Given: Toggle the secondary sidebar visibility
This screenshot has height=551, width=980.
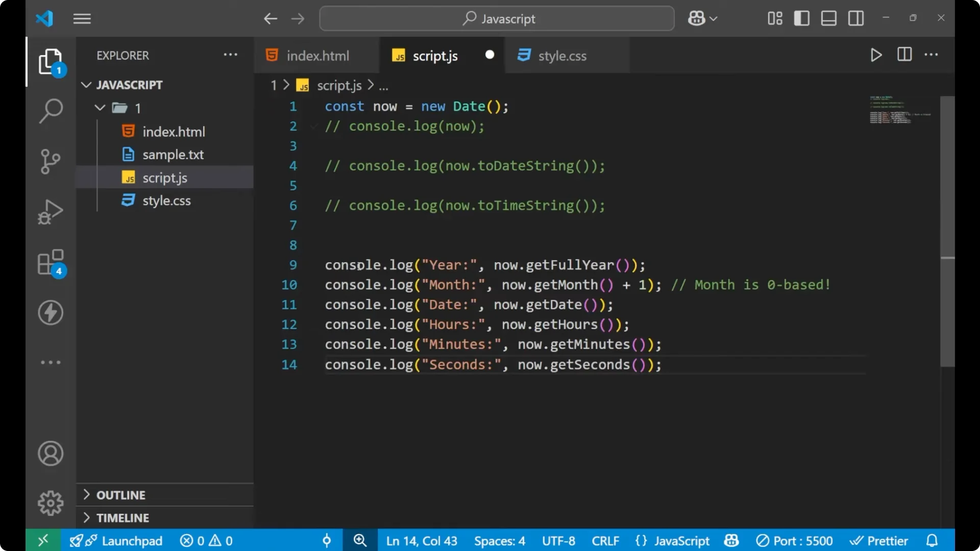Looking at the screenshot, I should (x=855, y=18).
